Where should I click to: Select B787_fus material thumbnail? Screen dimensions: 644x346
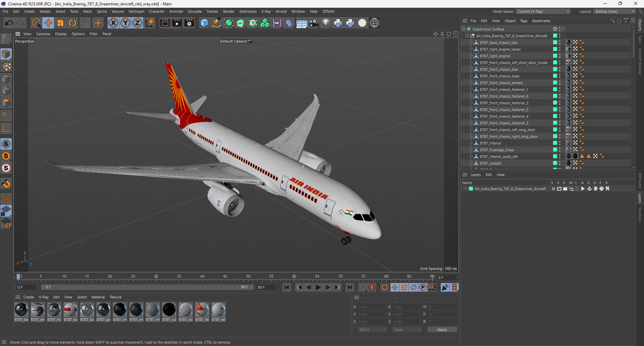(70, 309)
